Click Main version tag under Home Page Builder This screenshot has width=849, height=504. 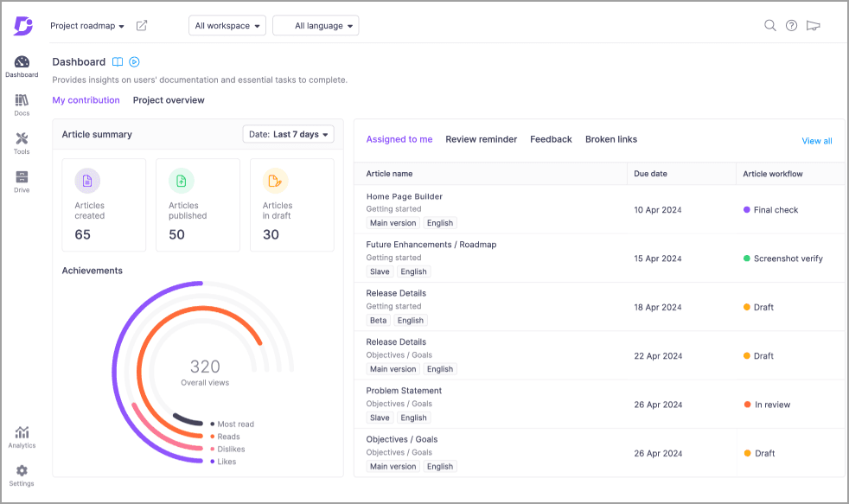click(x=393, y=223)
